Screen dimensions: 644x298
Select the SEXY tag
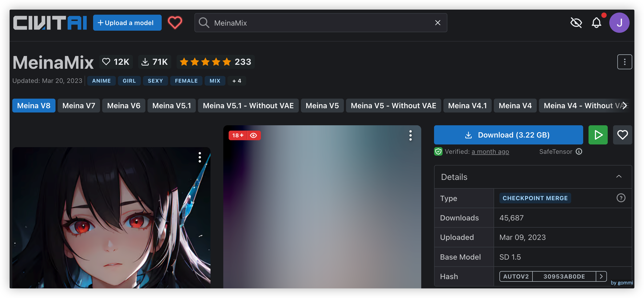pyautogui.click(x=155, y=81)
